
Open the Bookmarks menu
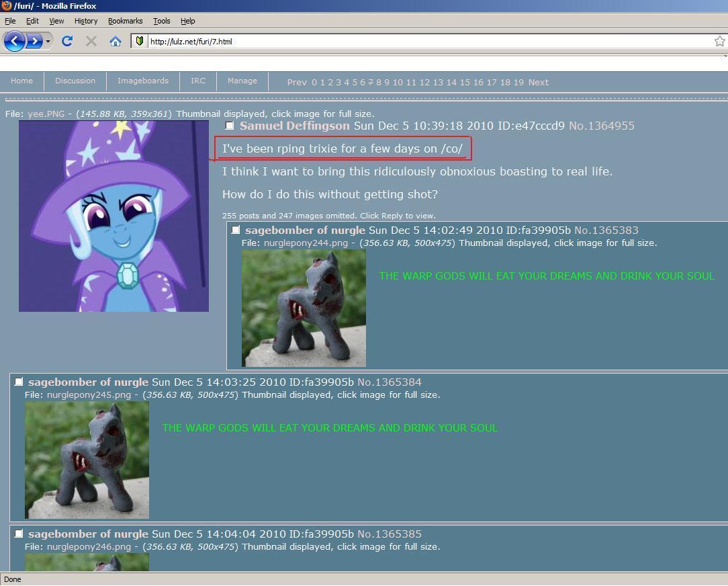pos(125,21)
